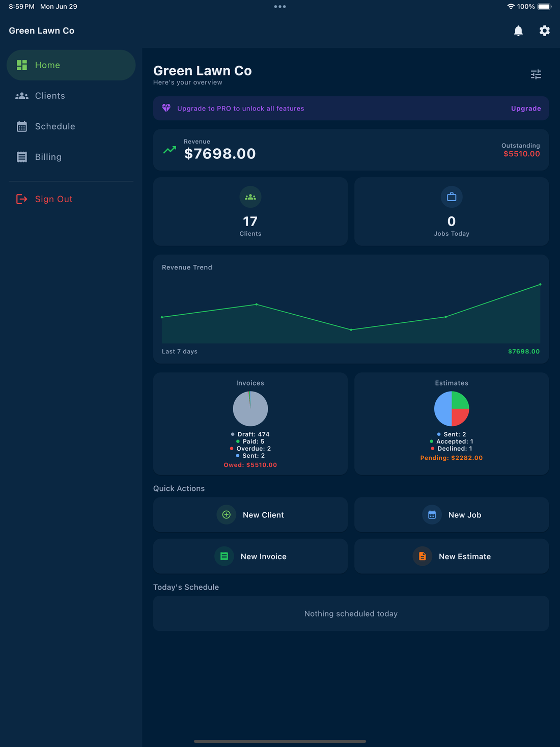Tap the Wi-Fi status icon

pyautogui.click(x=511, y=7)
